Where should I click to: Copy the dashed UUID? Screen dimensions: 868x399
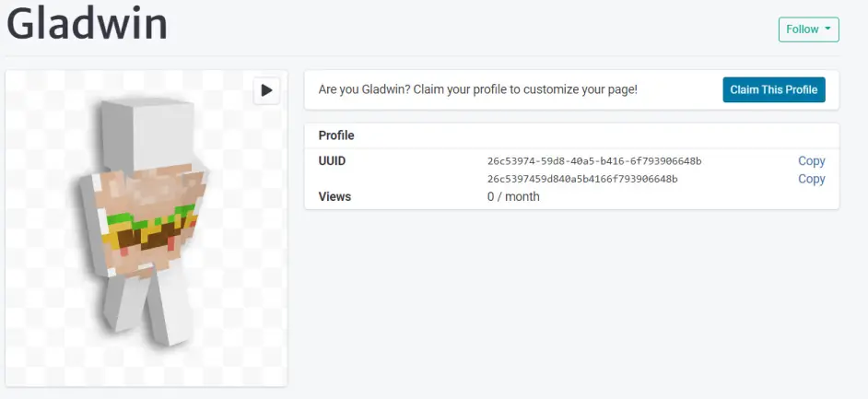(811, 161)
